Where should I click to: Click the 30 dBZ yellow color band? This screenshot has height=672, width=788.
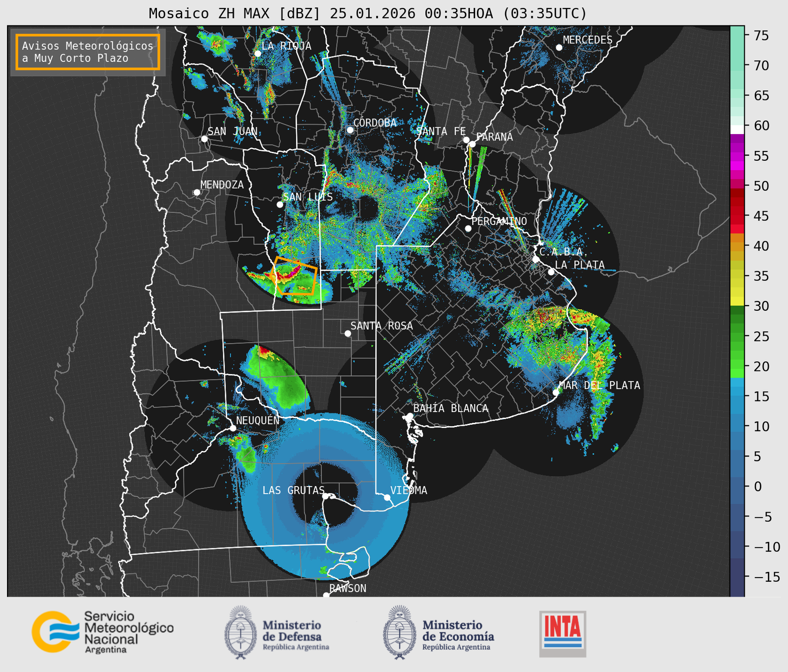coord(737,301)
